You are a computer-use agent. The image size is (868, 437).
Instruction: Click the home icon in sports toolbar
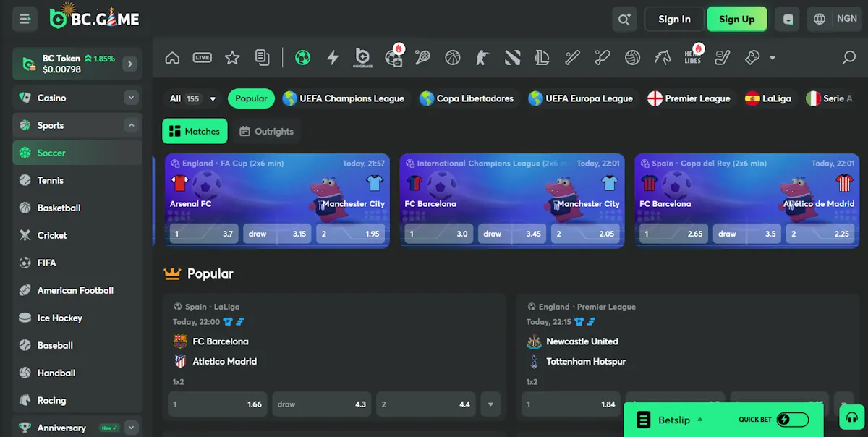coord(172,58)
